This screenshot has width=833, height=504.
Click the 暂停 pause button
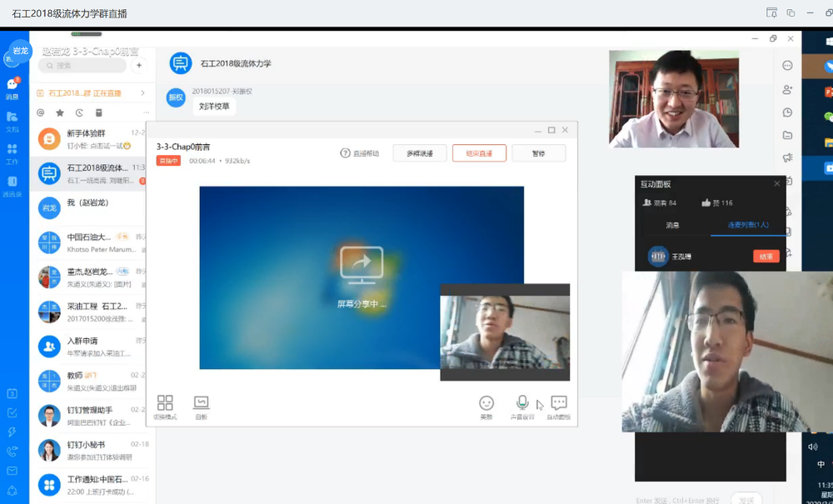[x=538, y=153]
